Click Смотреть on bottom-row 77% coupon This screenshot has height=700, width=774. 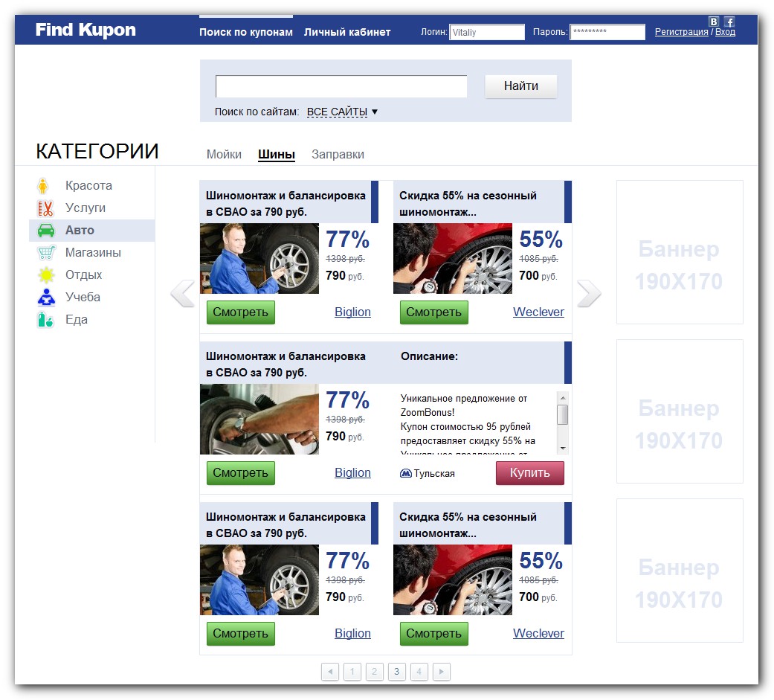click(240, 633)
